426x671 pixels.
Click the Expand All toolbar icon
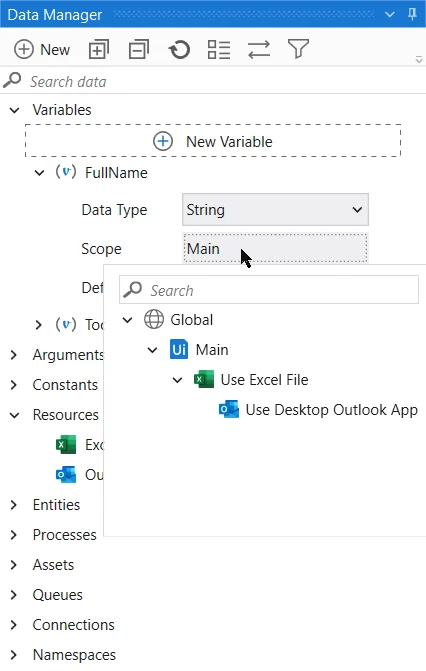coord(98,49)
